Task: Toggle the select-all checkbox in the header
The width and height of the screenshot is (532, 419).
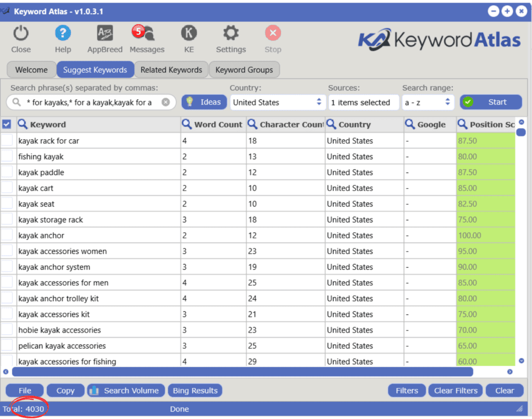Action: click(x=7, y=124)
